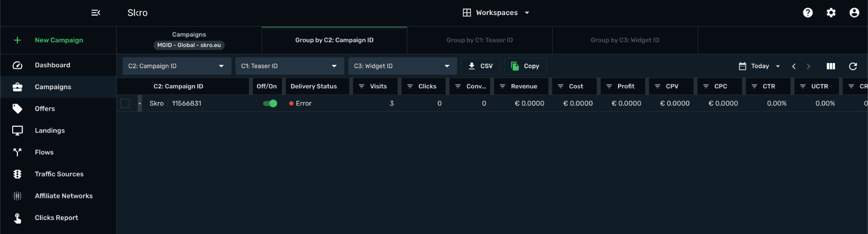Click the Campaigns briefcase icon
This screenshot has height=234, width=868.
[x=17, y=87]
